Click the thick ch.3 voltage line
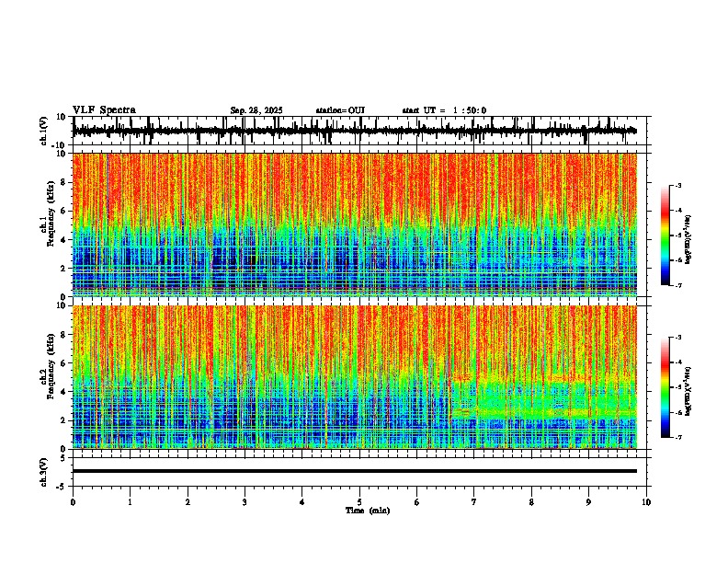 355,471
